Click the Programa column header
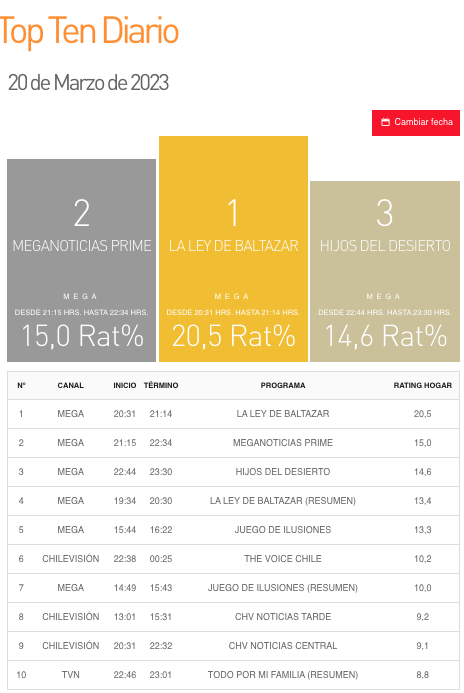The image size is (464, 693). 283,385
